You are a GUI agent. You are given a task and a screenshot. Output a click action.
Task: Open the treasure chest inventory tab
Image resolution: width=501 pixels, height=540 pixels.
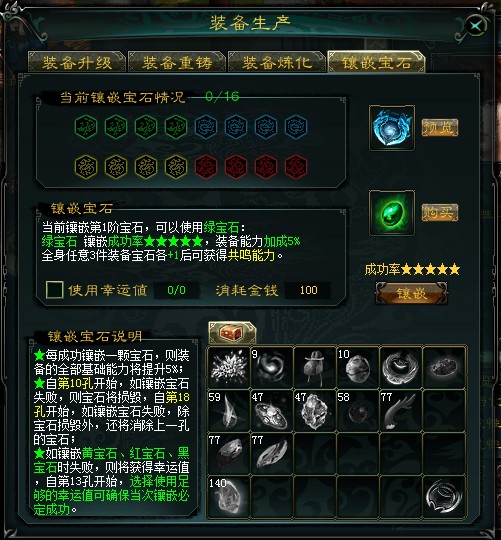pyautogui.click(x=232, y=333)
